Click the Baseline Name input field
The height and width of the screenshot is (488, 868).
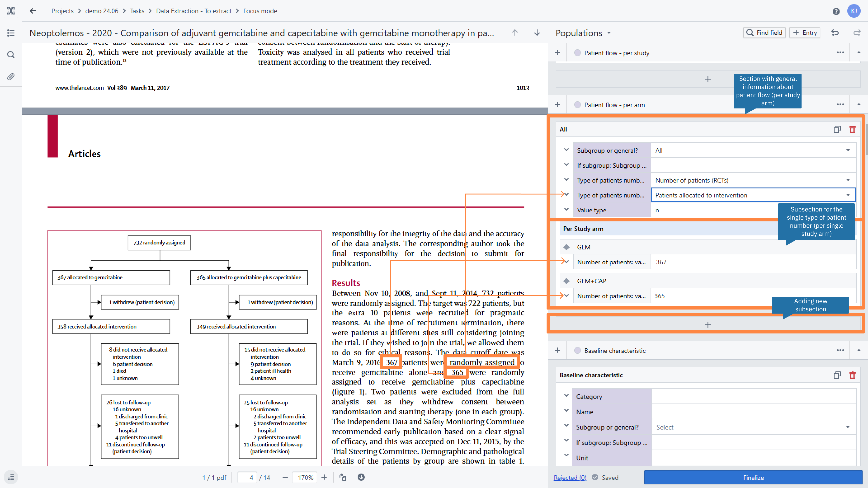coord(754,412)
